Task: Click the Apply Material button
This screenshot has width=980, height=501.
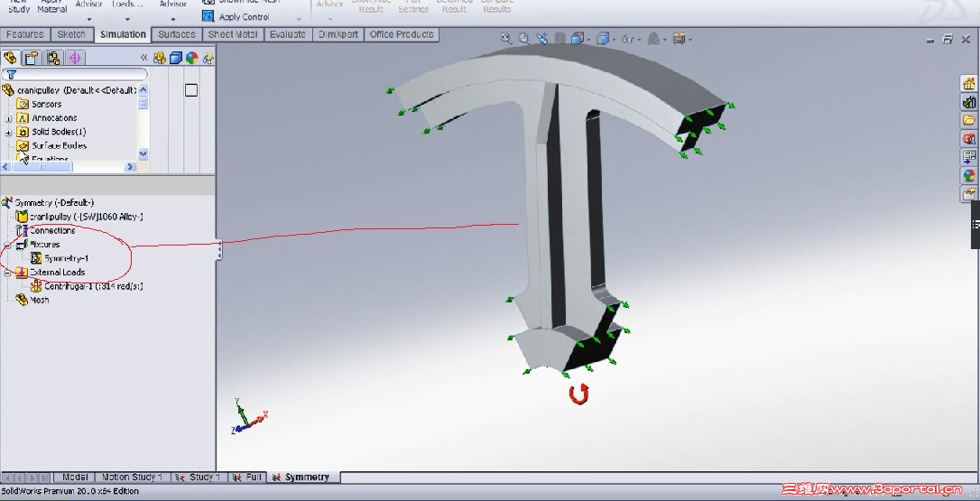Action: [52, 6]
